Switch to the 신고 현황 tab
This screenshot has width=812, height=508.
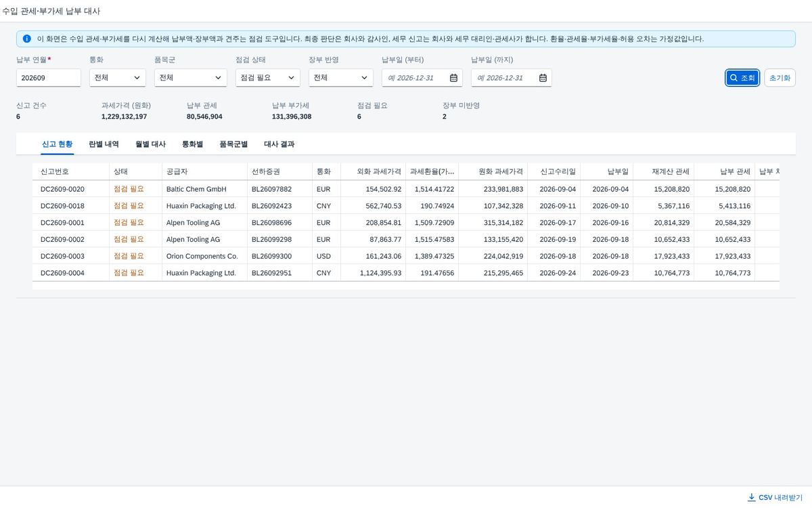[x=57, y=144]
